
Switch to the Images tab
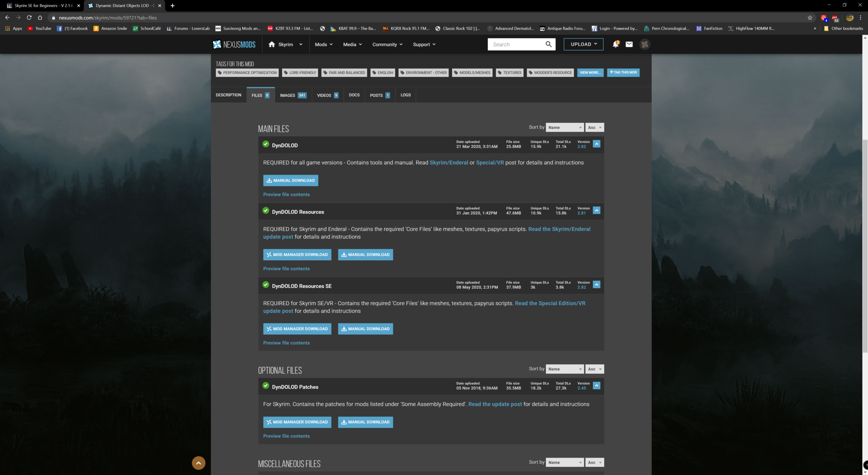tap(293, 95)
